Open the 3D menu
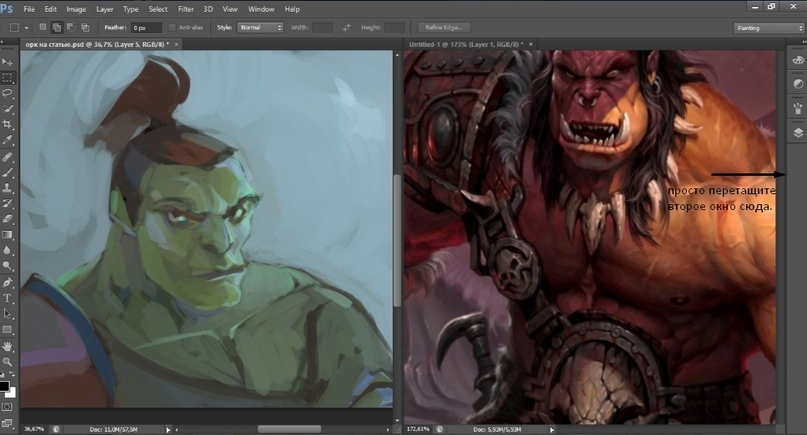Viewport: 807px width, 435px height. [208, 9]
